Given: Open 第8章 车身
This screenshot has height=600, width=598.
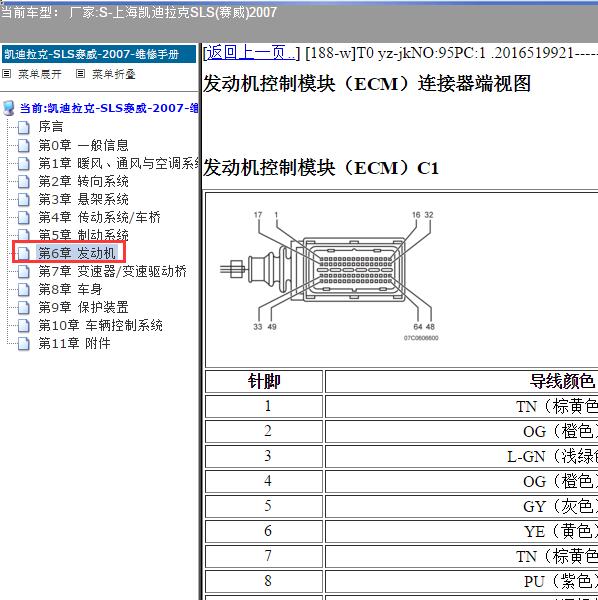Looking at the screenshot, I should point(70,289).
